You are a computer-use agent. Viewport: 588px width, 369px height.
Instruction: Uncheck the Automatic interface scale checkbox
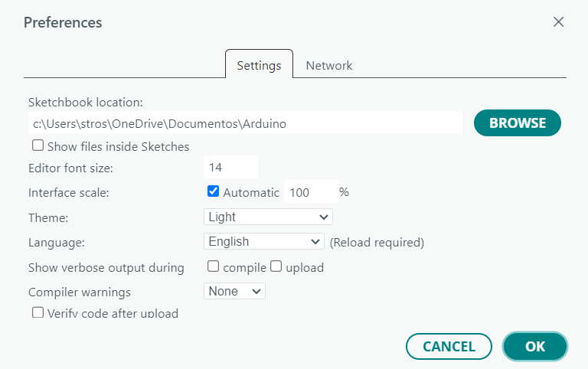tap(214, 191)
